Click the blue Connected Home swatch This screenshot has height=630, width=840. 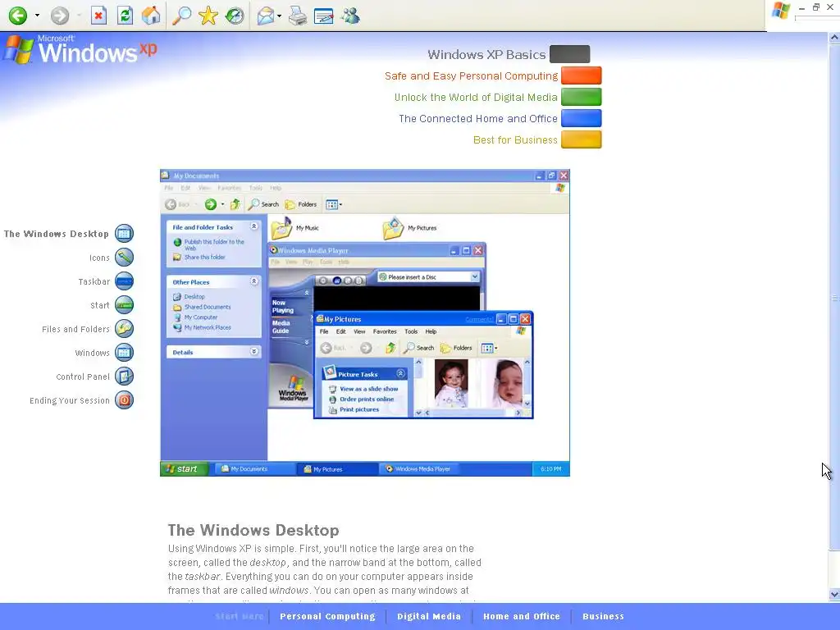[582, 118]
